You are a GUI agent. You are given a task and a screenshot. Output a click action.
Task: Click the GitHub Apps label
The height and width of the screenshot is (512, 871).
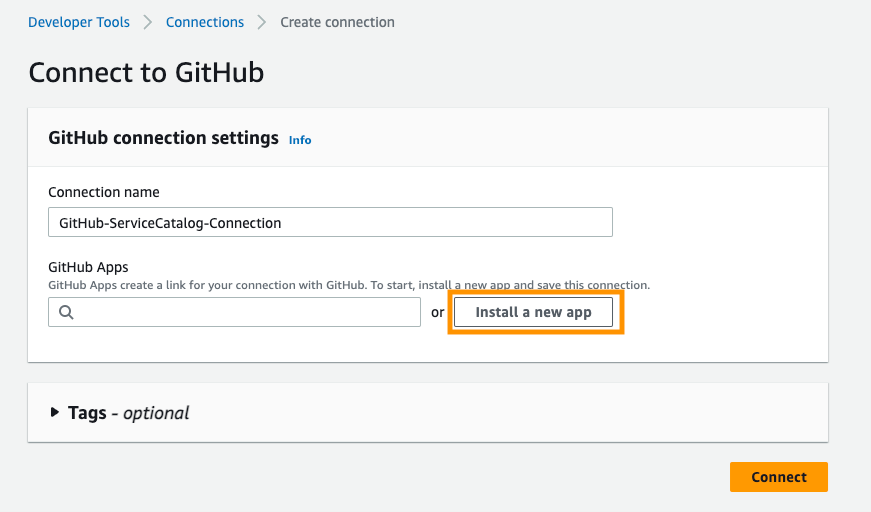(88, 267)
